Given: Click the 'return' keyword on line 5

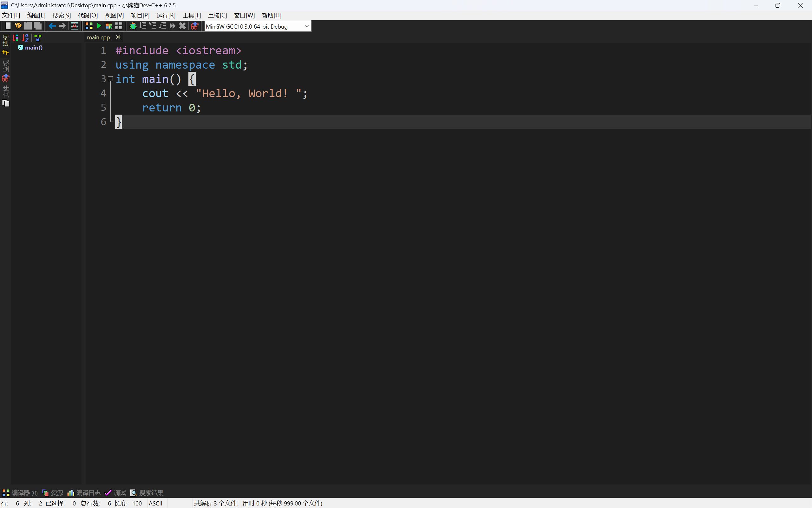Looking at the screenshot, I should click(162, 108).
